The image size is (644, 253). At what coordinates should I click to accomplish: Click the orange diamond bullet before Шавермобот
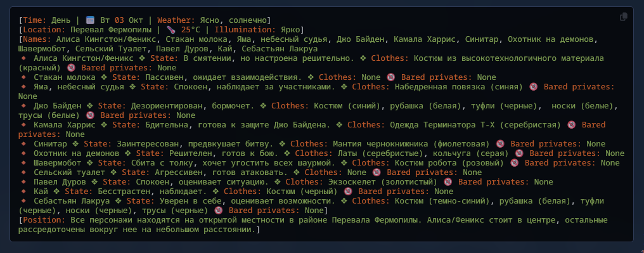tap(24, 163)
